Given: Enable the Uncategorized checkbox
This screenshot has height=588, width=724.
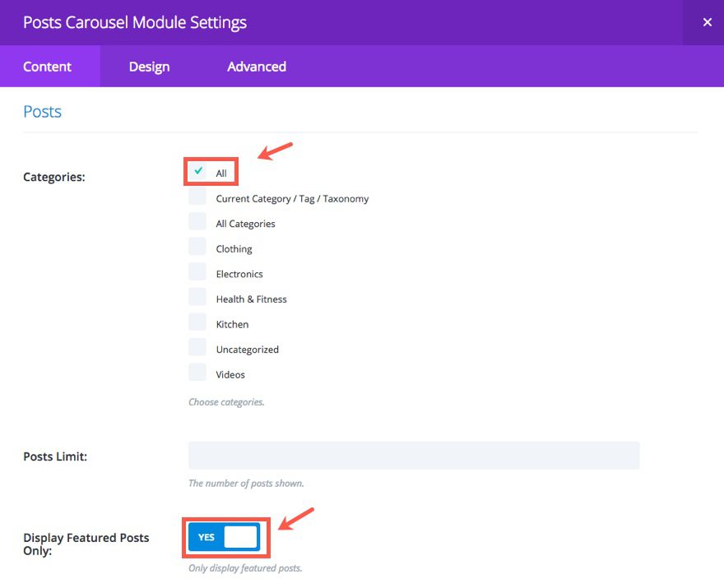Looking at the screenshot, I should [197, 347].
